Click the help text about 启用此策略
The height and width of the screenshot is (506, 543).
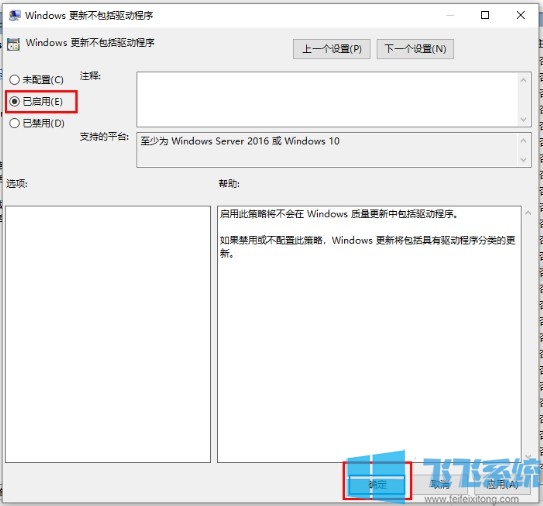tap(339, 214)
